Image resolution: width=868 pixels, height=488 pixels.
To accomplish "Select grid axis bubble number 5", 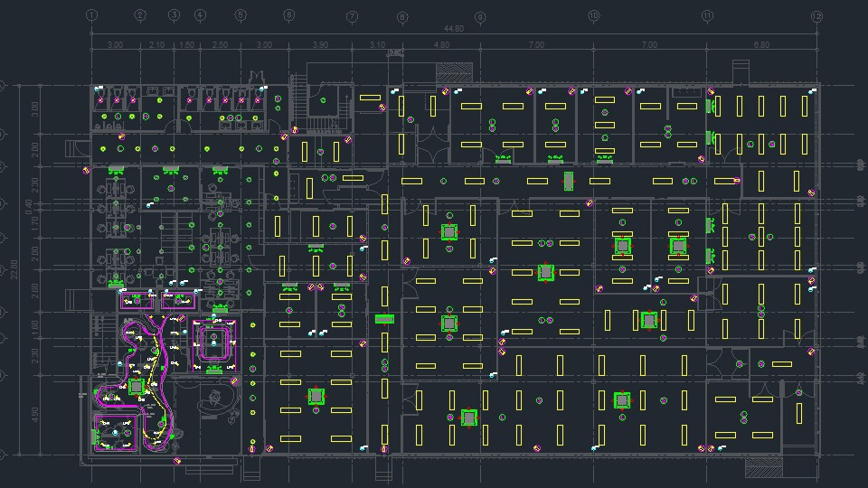I will pos(241,15).
